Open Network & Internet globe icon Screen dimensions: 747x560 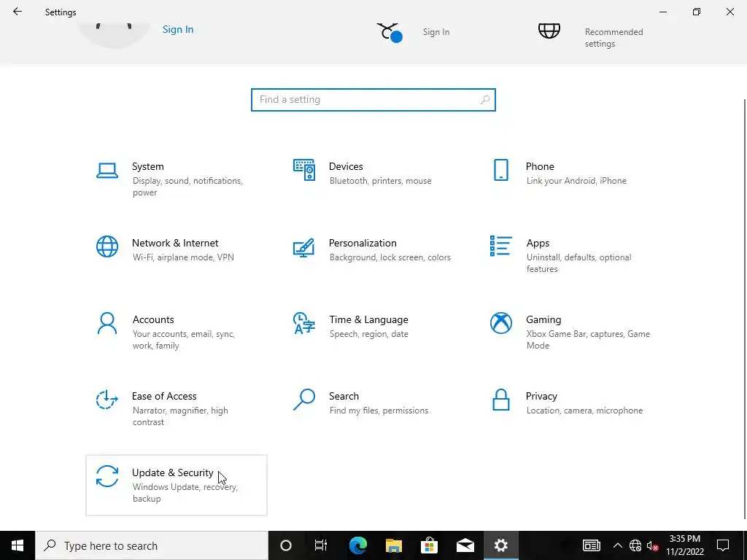click(x=107, y=246)
